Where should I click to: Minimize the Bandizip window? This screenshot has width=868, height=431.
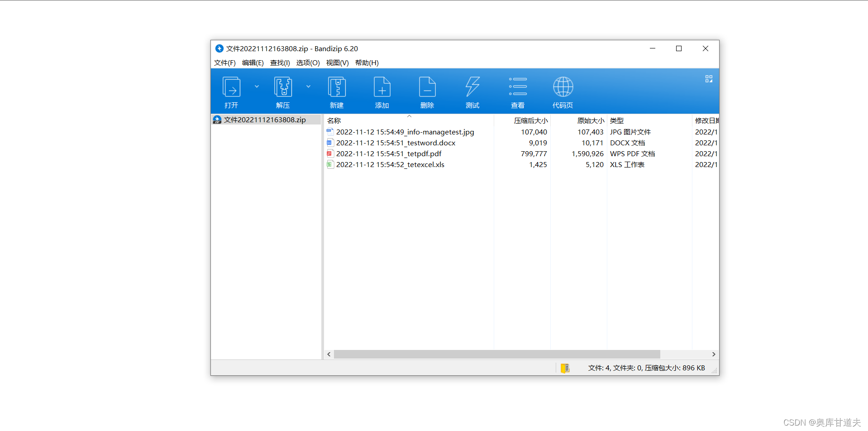click(653, 48)
